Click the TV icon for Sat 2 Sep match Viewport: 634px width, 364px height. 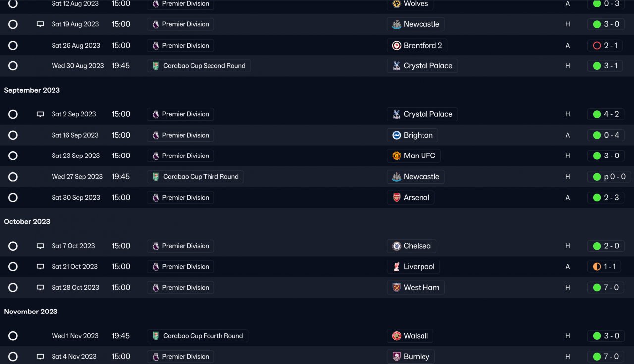40,114
